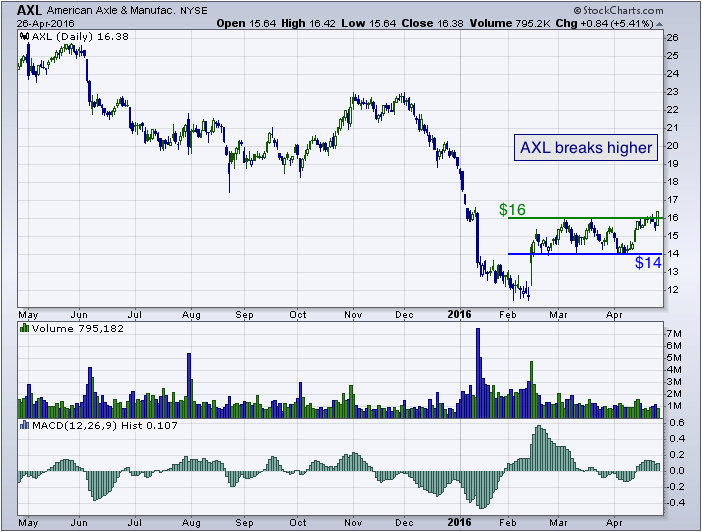Click the Close 16.38 value
The height and width of the screenshot is (532, 702).
[x=432, y=23]
